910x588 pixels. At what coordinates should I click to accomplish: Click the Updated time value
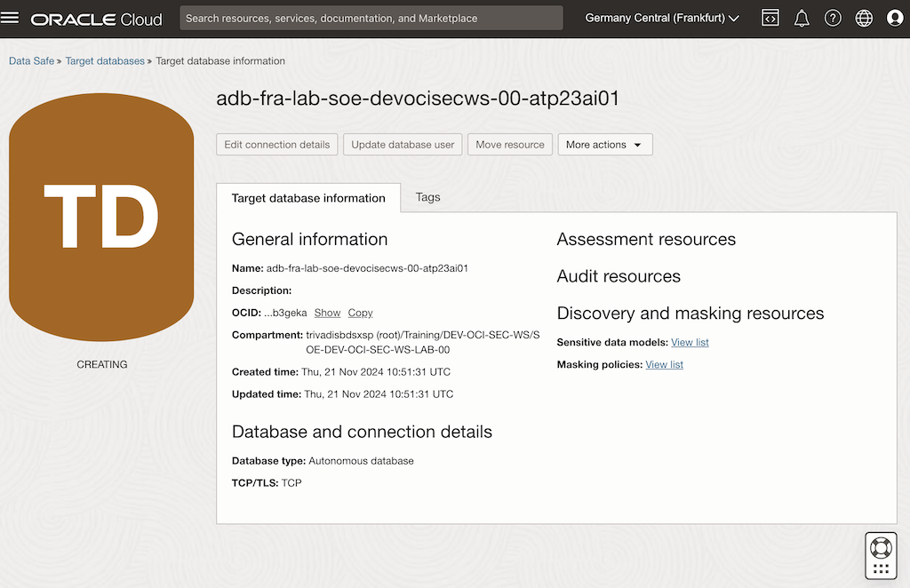(x=379, y=393)
